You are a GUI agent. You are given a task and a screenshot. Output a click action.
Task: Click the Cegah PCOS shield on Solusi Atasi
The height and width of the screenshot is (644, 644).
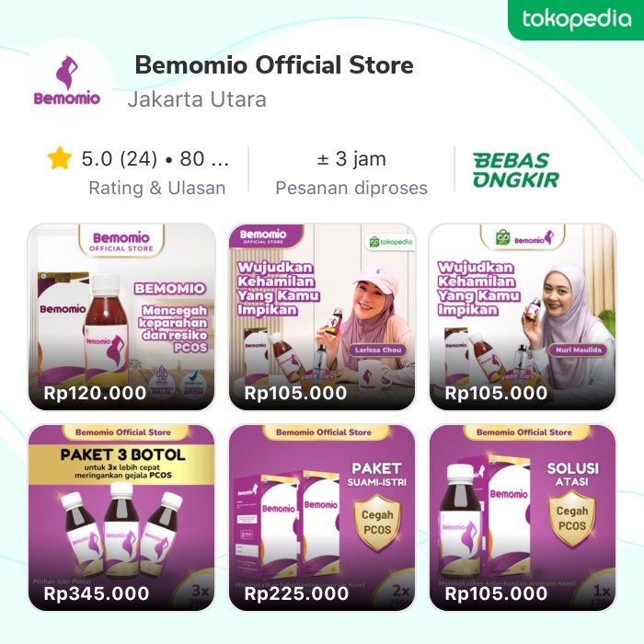coord(572,518)
